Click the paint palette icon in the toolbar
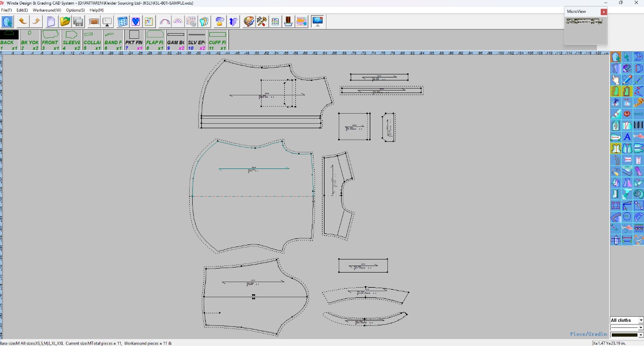The width and height of the screenshot is (644, 346). [249, 22]
